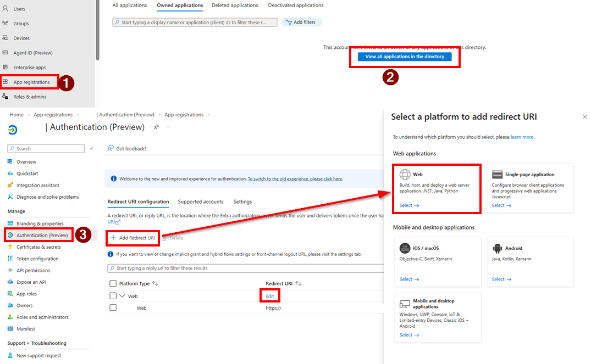Open the Devices sidebar icon
This screenshot has width=591, height=364.
tap(5, 38)
